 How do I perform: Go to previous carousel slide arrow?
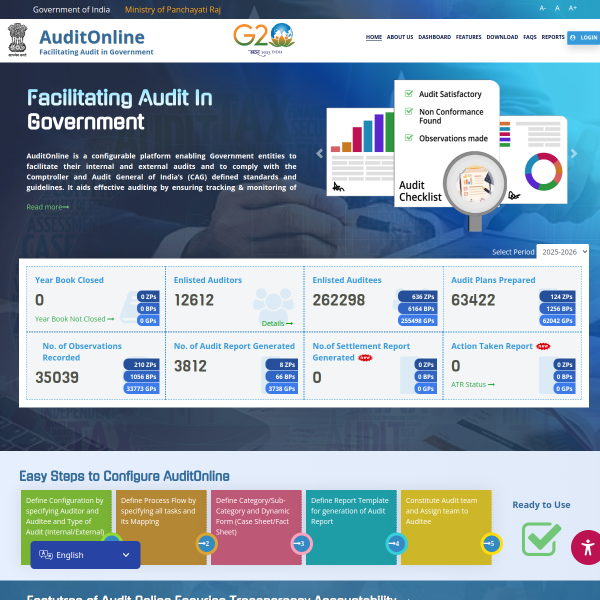point(320,153)
